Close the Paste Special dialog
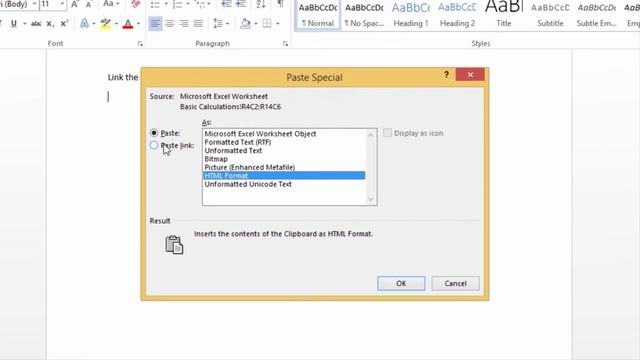Viewport: 640px width, 360px height. coord(470,75)
